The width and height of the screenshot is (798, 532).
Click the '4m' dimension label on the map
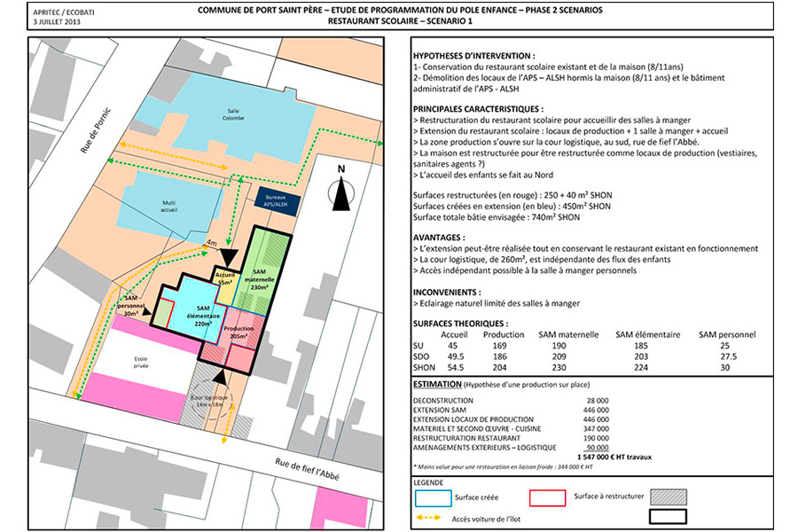point(211,243)
